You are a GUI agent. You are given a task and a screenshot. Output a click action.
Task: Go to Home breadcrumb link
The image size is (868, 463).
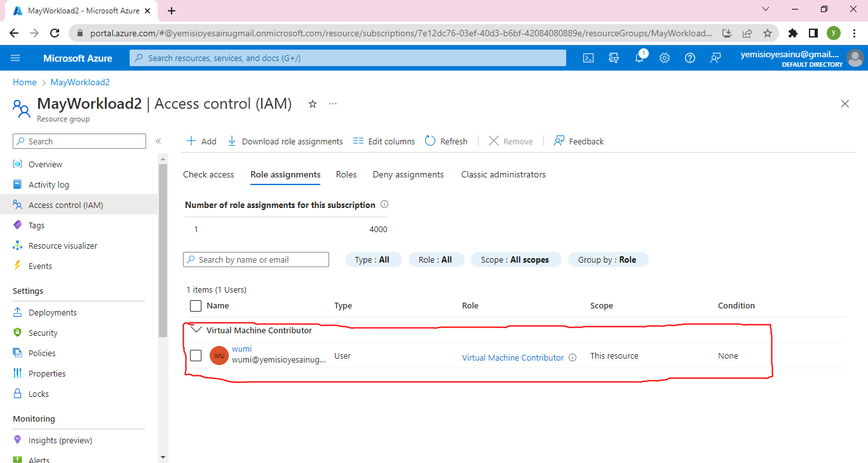click(x=25, y=82)
